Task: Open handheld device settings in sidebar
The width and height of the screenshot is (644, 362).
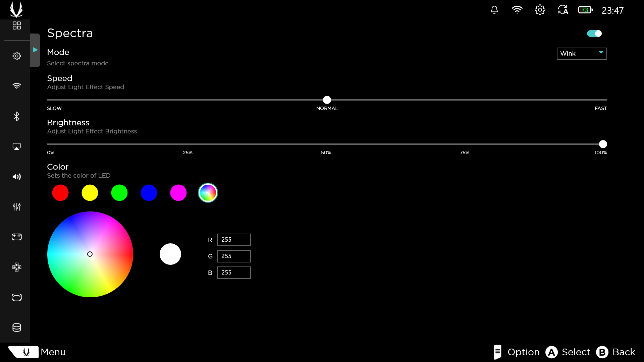Action: [16, 297]
